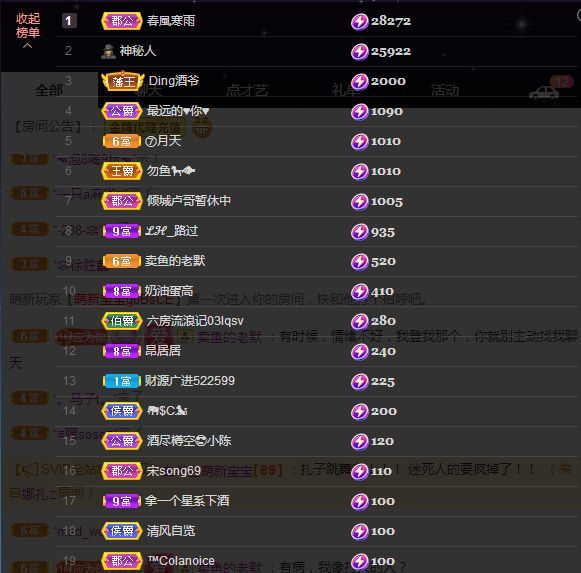Click the 郡公 badge beside 宋song69
Screen dimensions: 581x573
[x=122, y=471]
